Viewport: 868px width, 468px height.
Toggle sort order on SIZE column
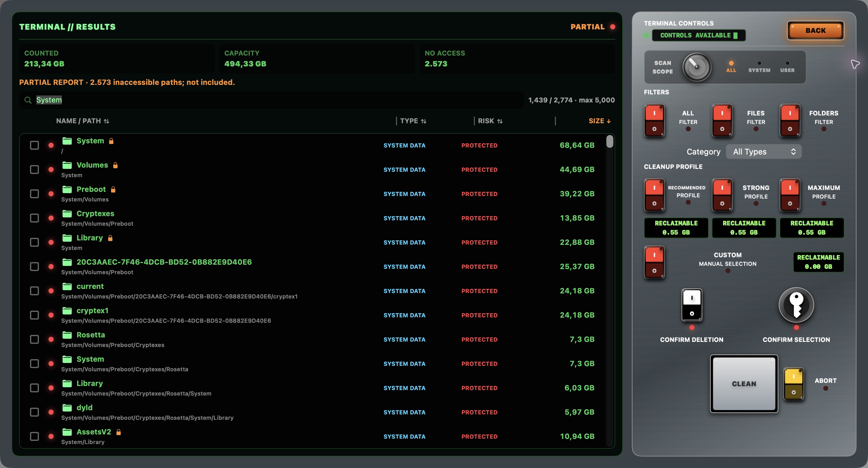pos(599,121)
